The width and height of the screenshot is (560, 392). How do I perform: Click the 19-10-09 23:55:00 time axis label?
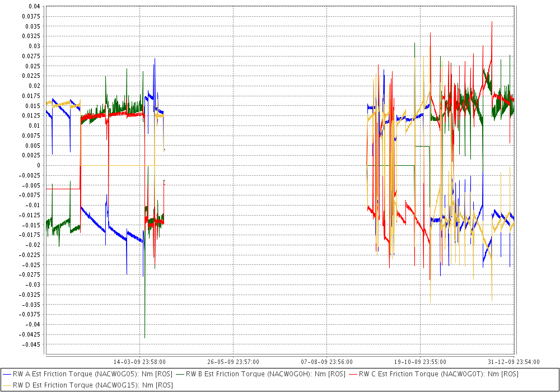point(420,362)
